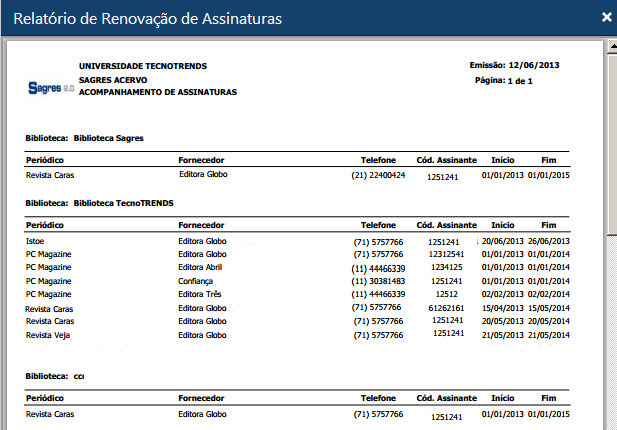
Task: Close the Relatório de Renovação de Assinaturas dialog
Action: point(606,17)
